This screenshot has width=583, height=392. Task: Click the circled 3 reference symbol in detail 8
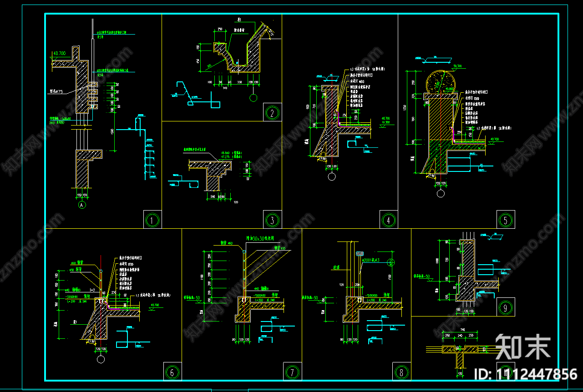click(x=390, y=262)
